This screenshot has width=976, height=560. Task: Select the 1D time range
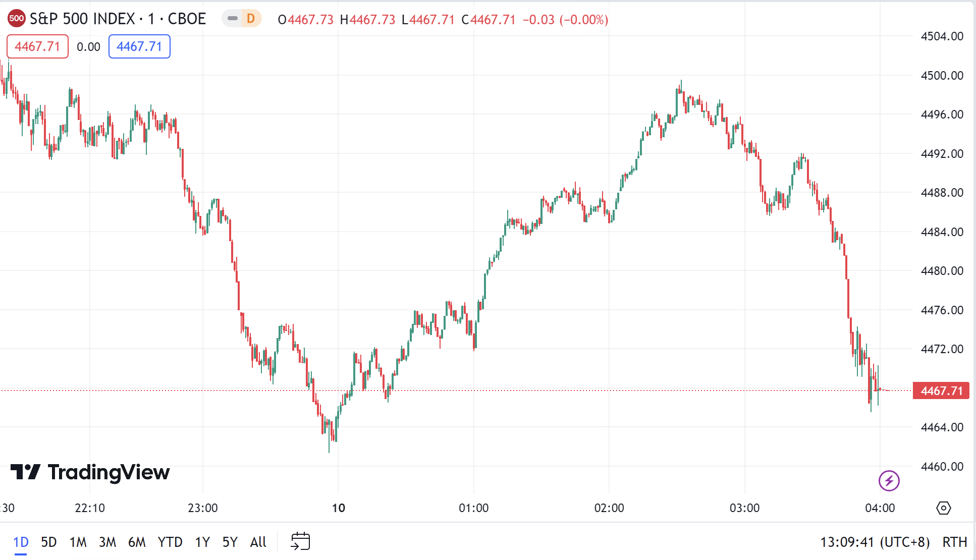(21, 542)
